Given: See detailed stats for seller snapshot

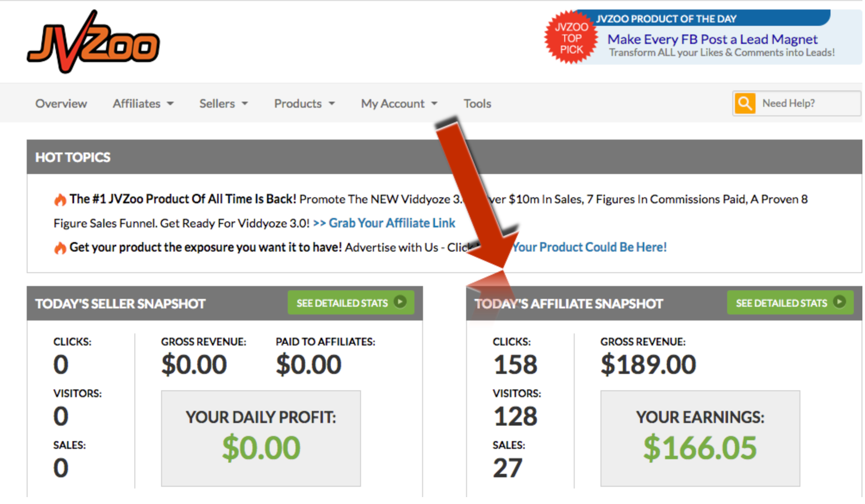Looking at the screenshot, I should 351,302.
